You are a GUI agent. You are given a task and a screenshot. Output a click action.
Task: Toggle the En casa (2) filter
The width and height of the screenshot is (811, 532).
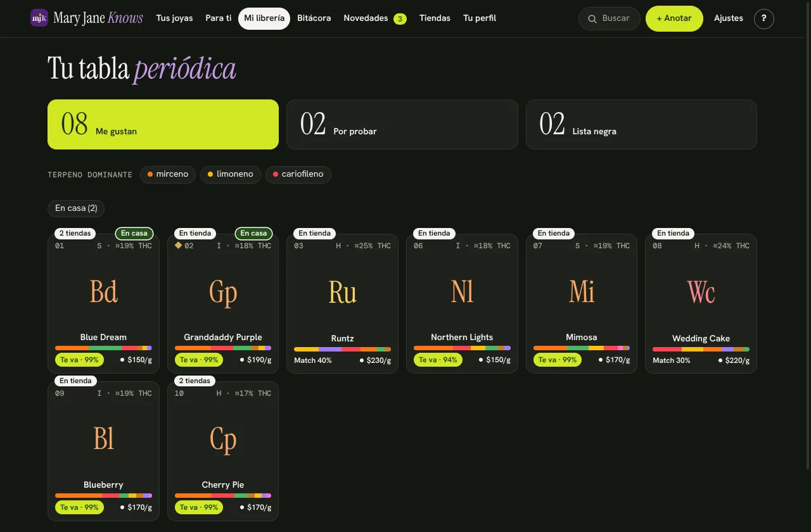click(76, 208)
